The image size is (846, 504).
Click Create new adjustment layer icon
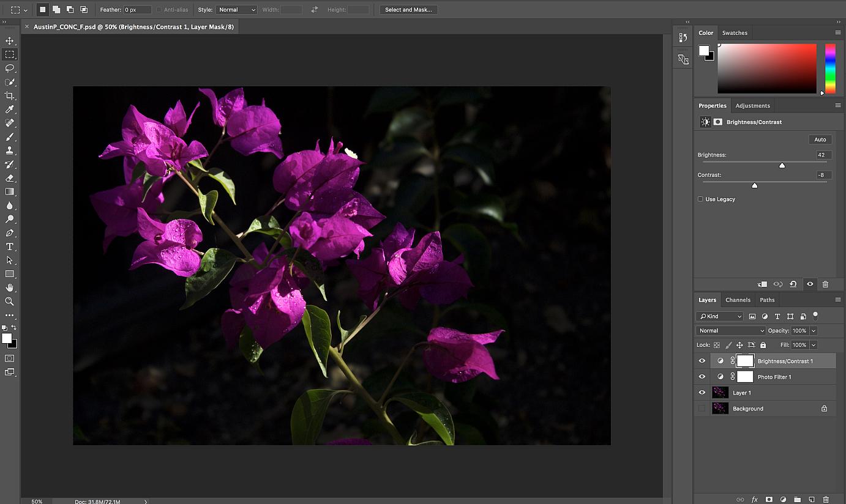783,499
